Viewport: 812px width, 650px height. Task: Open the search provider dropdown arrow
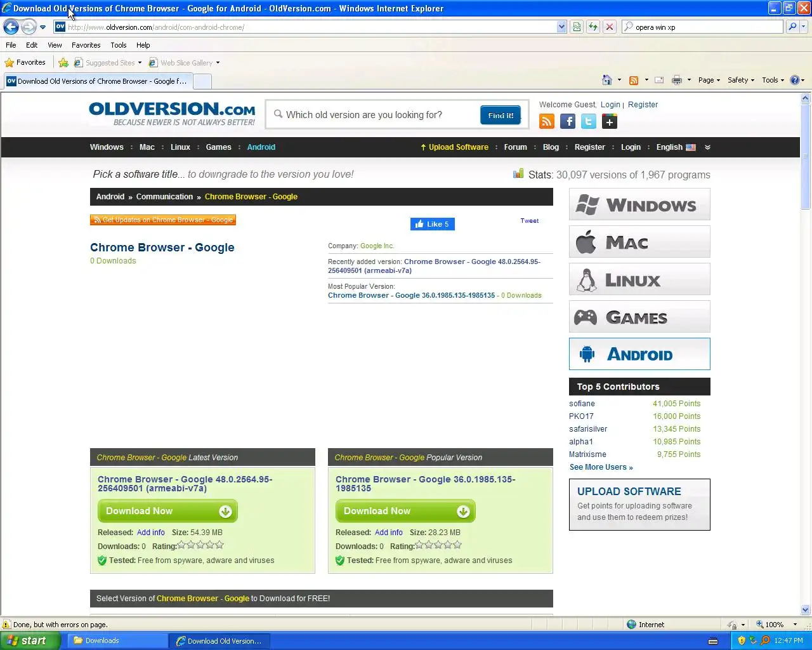tap(804, 27)
